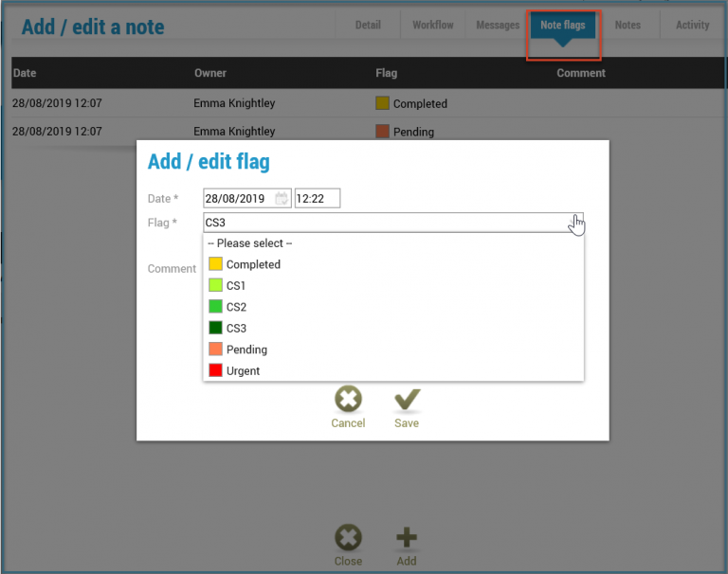Viewport: 728px width, 574px height.
Task: Click the time field showing 12:22
Action: [317, 199]
